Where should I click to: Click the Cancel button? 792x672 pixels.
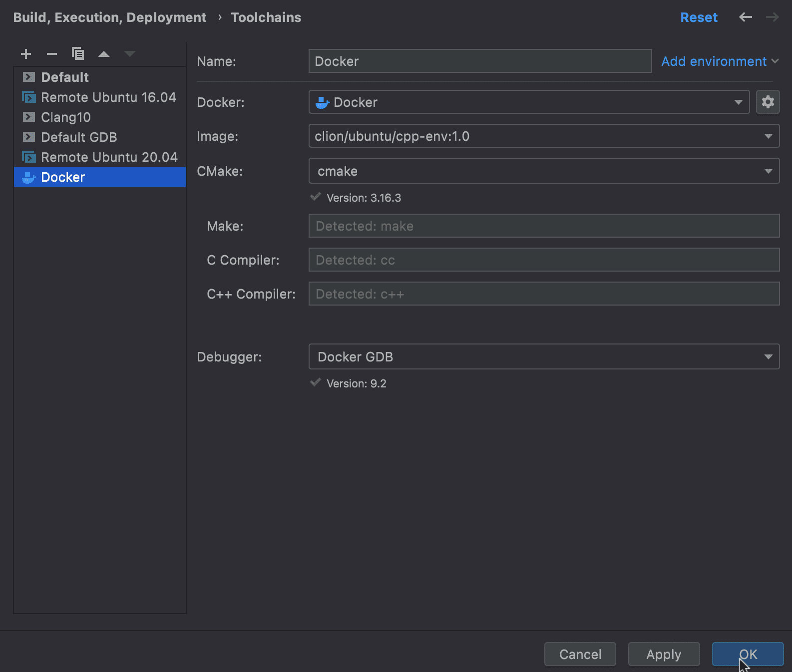[580, 655]
